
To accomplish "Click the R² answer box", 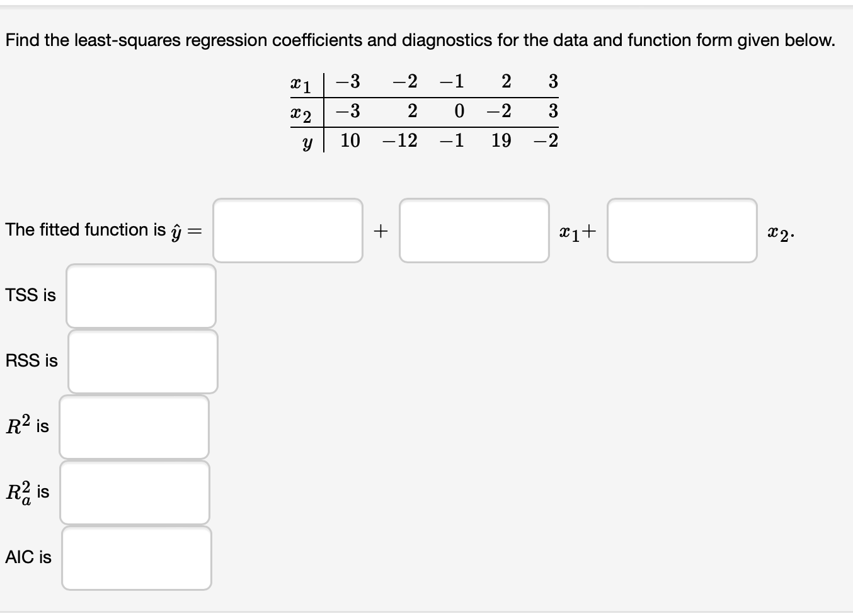I will pyautogui.click(x=134, y=426).
